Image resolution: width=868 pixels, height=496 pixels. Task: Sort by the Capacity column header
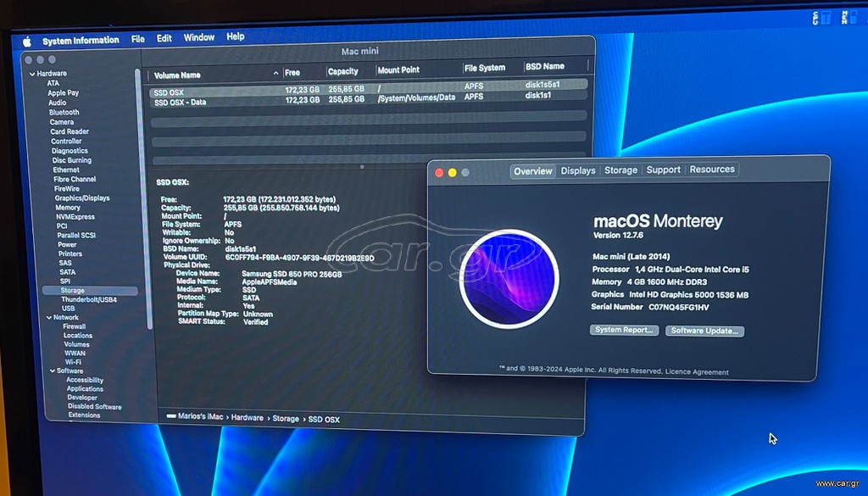[350, 71]
